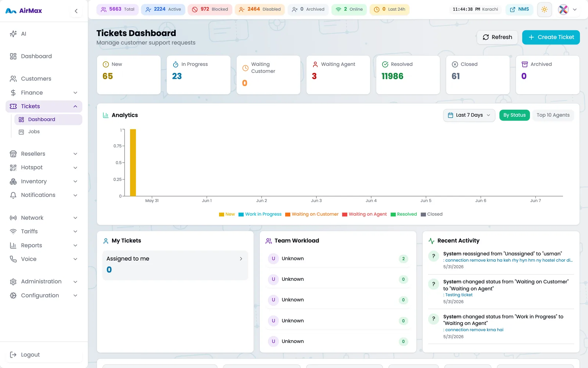Open the Customers menu item

44,79
